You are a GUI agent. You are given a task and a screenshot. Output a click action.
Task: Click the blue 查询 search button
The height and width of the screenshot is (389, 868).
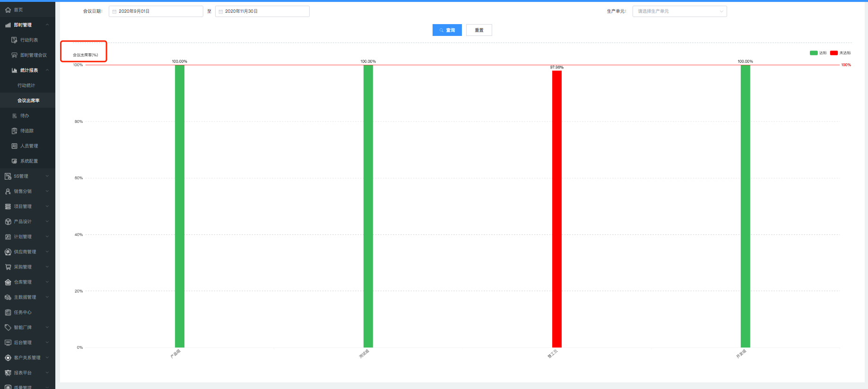click(x=447, y=30)
